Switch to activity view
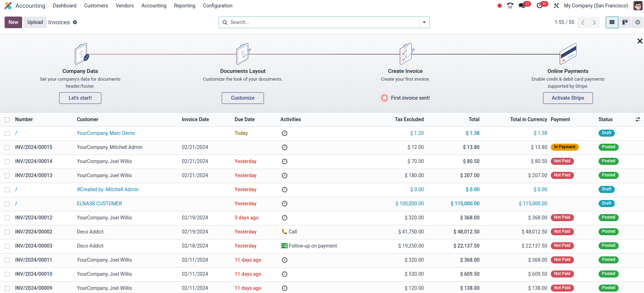 (x=638, y=22)
